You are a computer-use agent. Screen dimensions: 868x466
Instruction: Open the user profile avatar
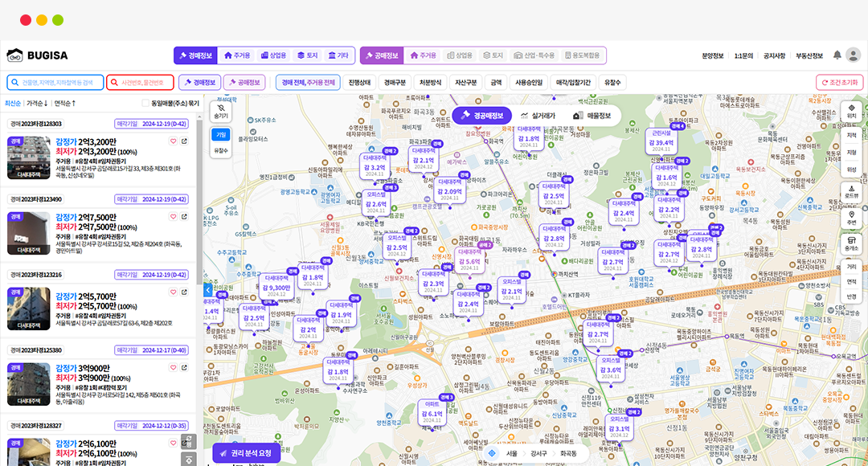point(853,55)
